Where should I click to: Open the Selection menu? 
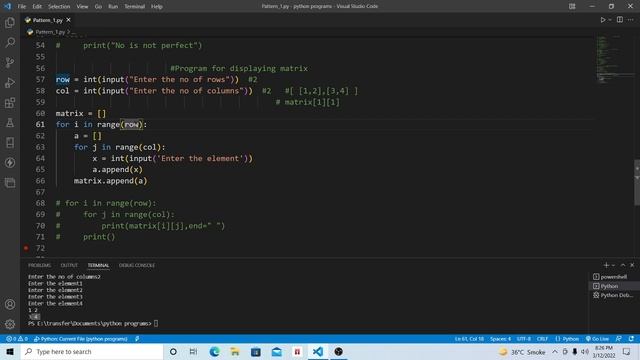click(59, 7)
